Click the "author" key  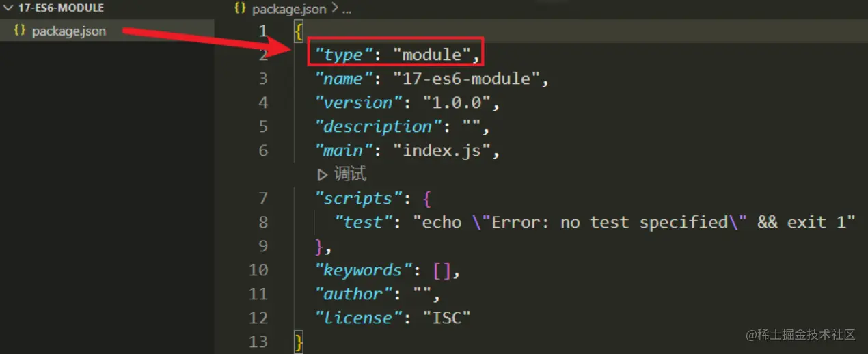pos(353,295)
